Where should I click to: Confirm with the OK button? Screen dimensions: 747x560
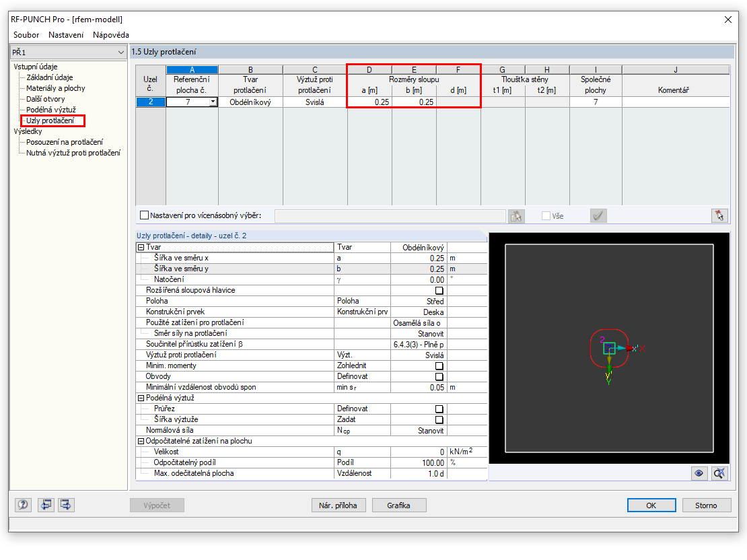tap(651, 505)
